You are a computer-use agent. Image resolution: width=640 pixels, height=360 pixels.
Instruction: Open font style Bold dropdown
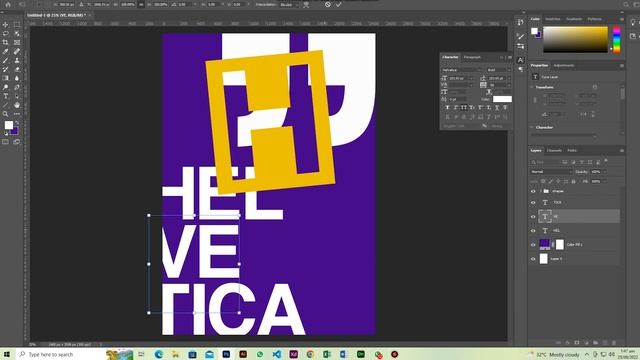[x=498, y=70]
